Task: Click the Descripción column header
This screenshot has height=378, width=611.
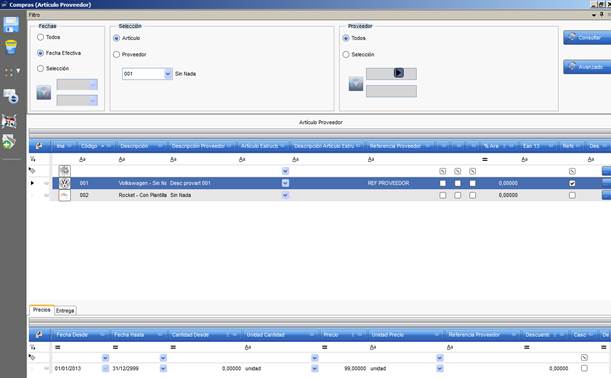Action: point(142,146)
